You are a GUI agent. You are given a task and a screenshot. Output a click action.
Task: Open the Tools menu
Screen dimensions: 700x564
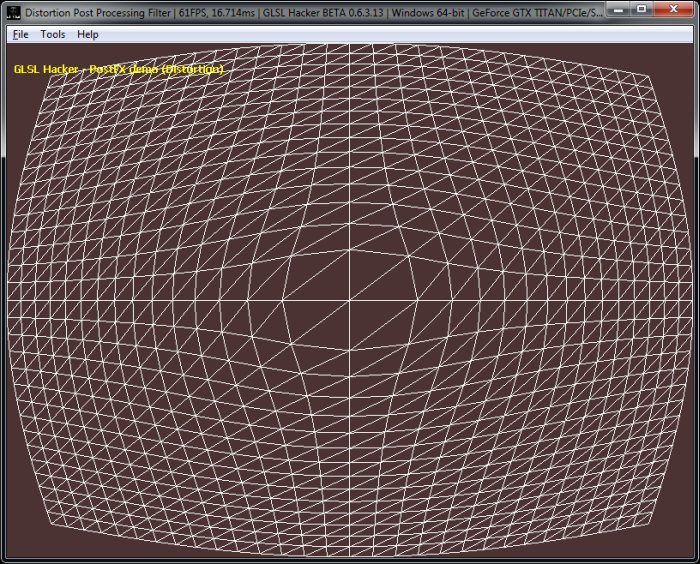coord(53,34)
